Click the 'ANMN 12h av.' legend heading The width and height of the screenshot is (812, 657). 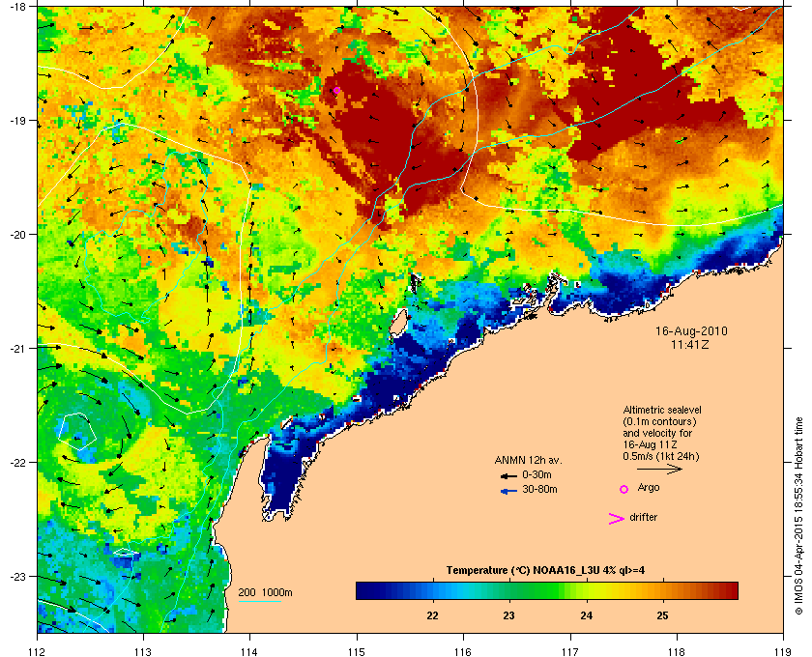pos(528,460)
